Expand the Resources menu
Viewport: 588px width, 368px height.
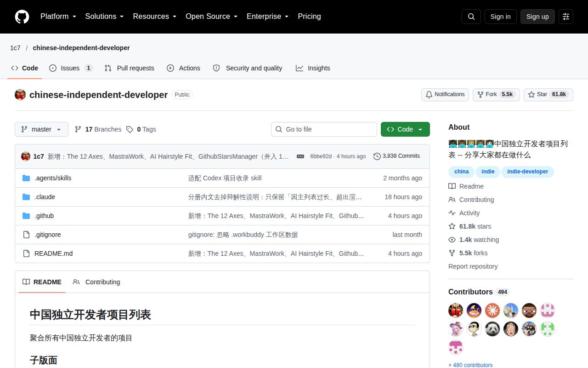[x=155, y=17]
